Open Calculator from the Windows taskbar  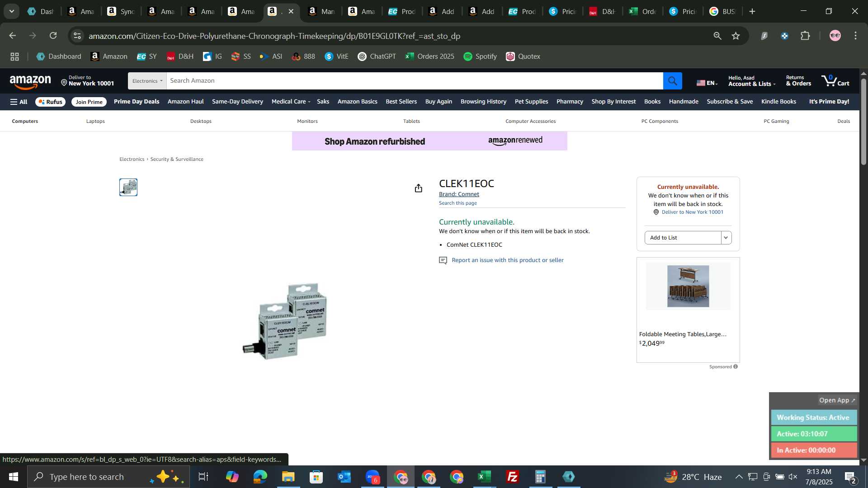point(541,477)
